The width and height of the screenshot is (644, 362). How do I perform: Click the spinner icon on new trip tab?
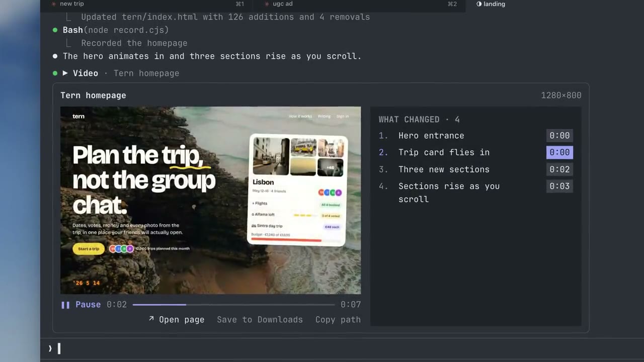point(54,4)
